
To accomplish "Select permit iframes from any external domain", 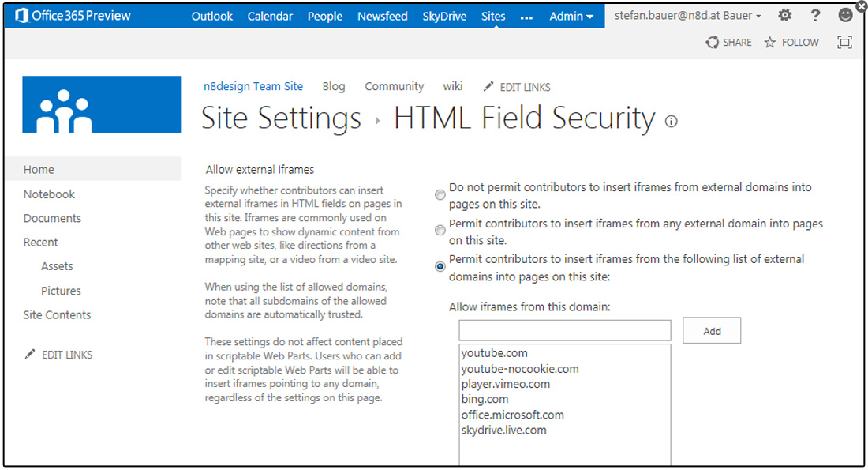I will point(440,230).
